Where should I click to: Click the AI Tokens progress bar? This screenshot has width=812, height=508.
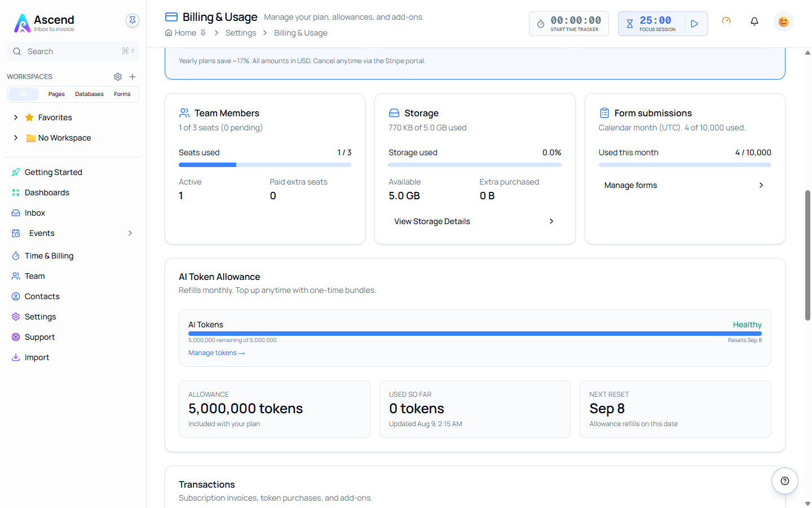[475, 334]
